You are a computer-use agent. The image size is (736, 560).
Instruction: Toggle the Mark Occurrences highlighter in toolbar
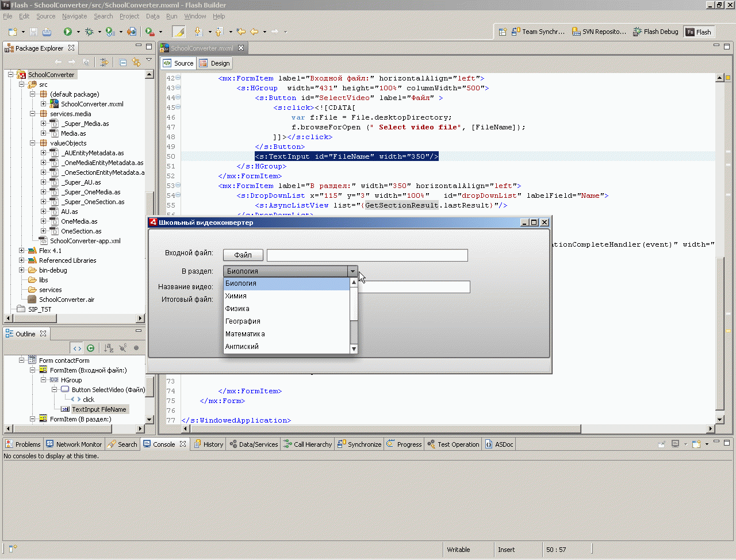click(179, 32)
